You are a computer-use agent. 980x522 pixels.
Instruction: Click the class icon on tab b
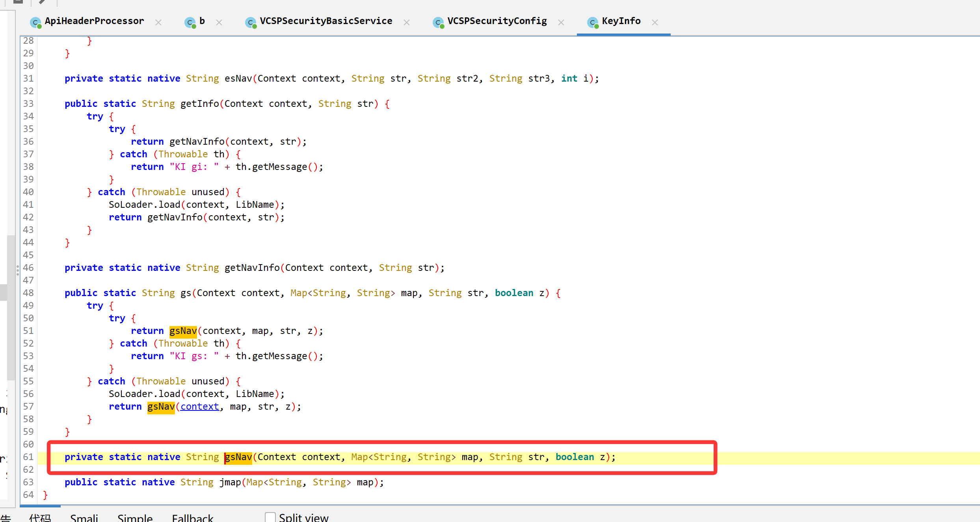tap(190, 22)
